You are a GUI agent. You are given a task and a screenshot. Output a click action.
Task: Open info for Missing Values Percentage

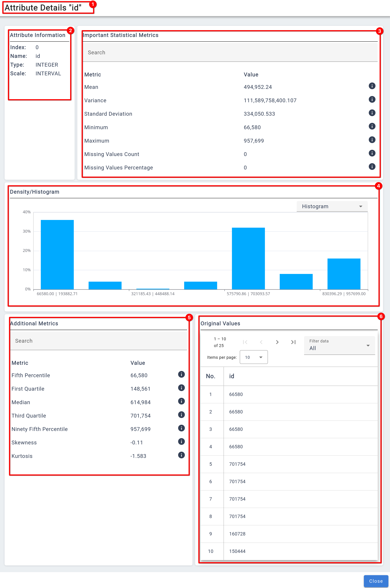tap(372, 166)
